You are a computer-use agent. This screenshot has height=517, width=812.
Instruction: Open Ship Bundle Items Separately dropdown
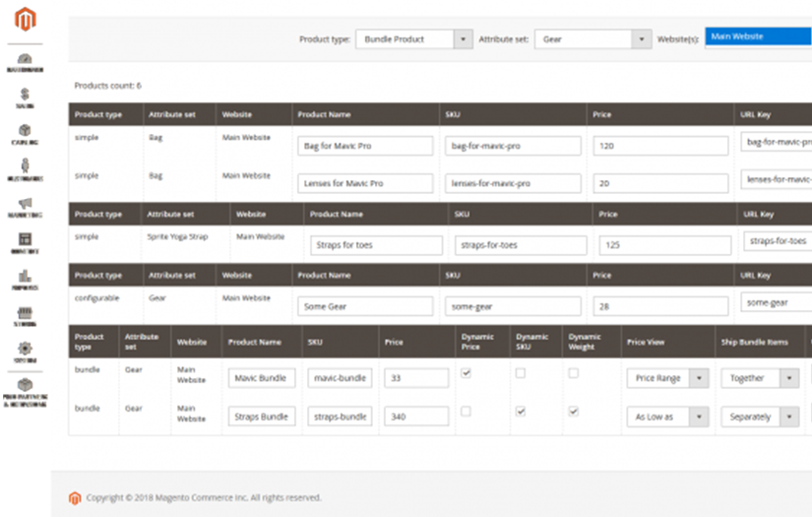click(x=760, y=417)
